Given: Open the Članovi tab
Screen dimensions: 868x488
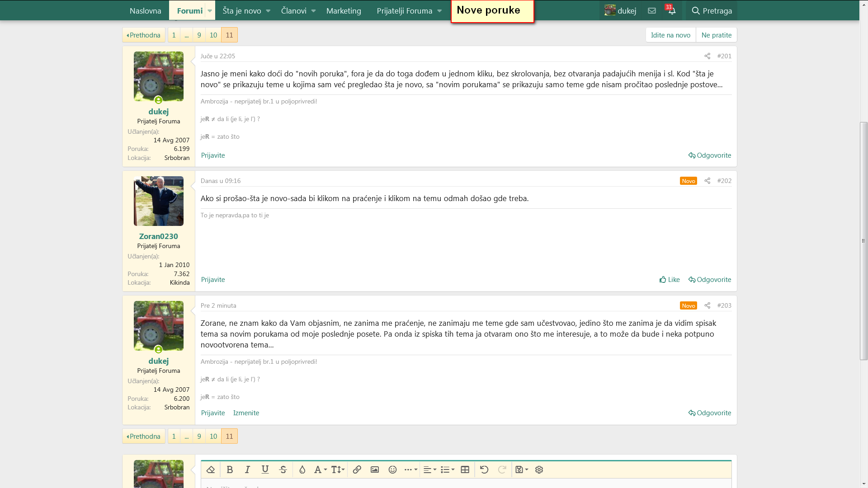Looking at the screenshot, I should [294, 10].
